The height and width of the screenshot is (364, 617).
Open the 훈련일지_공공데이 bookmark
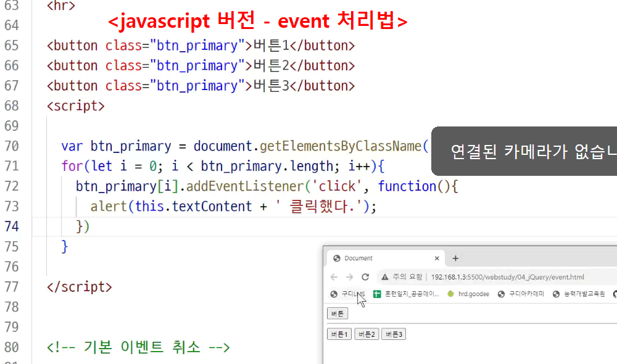[x=406, y=294]
